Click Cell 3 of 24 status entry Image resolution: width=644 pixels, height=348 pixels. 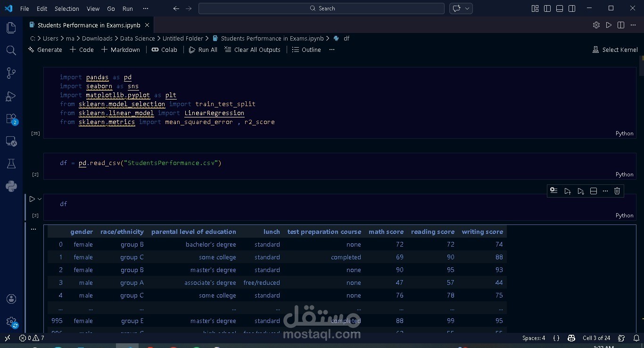[596, 338]
